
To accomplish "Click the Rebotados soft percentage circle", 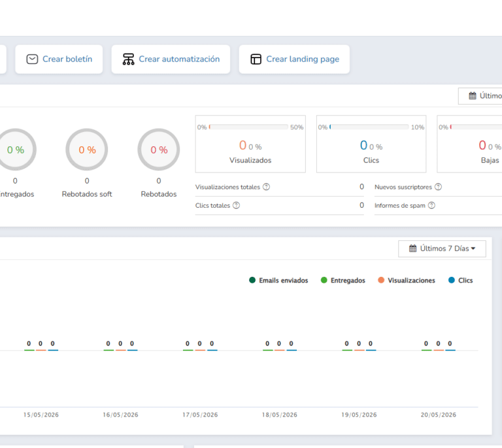I will click(87, 150).
